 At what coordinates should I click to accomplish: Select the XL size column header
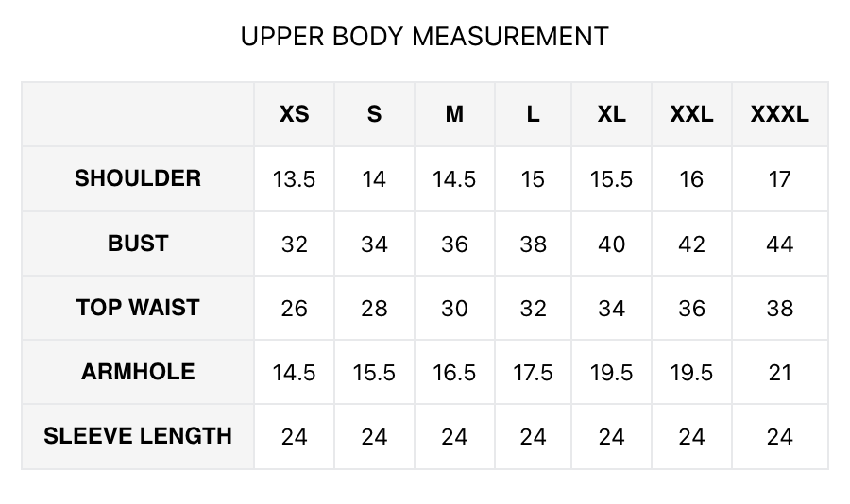(611, 114)
